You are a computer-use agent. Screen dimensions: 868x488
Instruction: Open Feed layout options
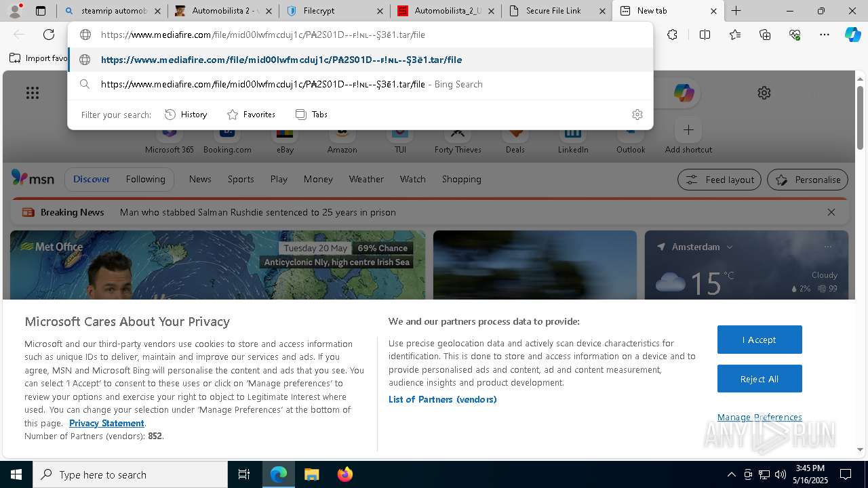pos(719,180)
